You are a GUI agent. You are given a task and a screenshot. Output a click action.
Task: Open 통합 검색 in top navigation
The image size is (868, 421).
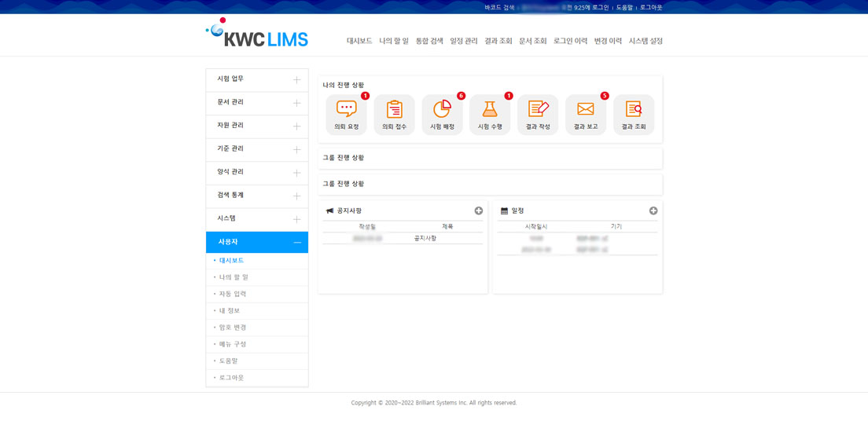coord(429,41)
